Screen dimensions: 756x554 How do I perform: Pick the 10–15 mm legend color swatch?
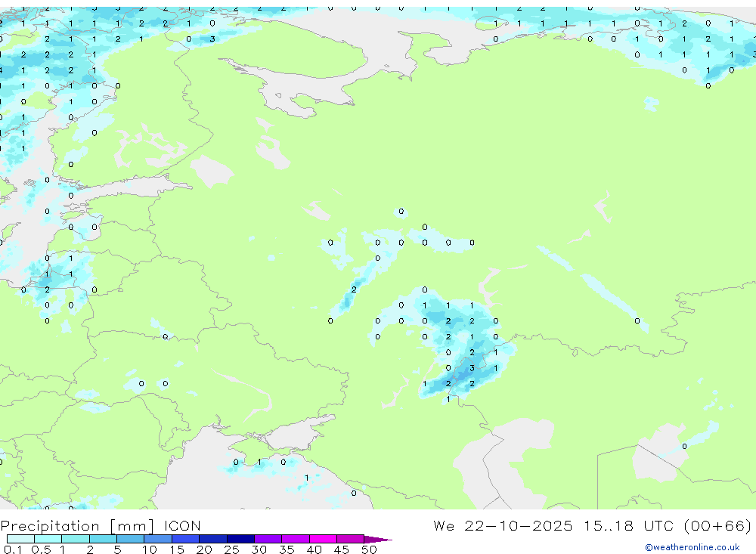point(158,539)
